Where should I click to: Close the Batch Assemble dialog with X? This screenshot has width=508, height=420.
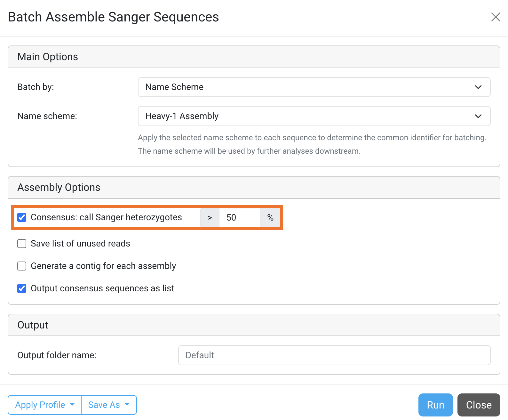click(496, 17)
